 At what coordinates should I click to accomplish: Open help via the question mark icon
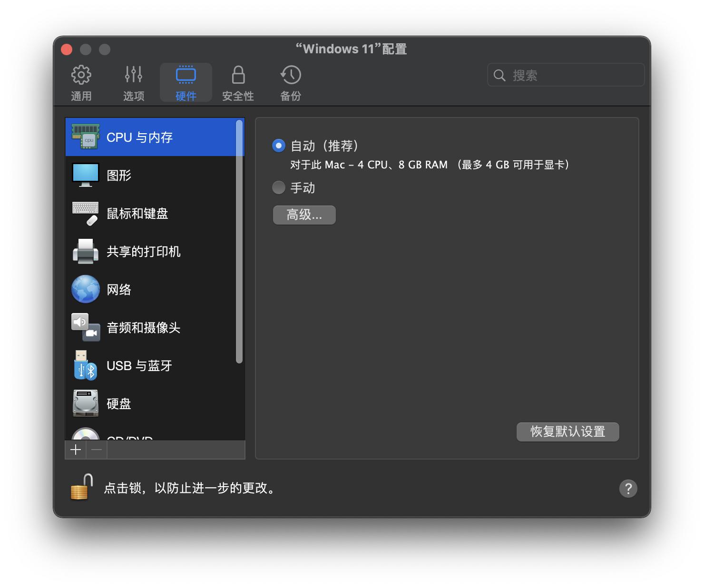[628, 488]
